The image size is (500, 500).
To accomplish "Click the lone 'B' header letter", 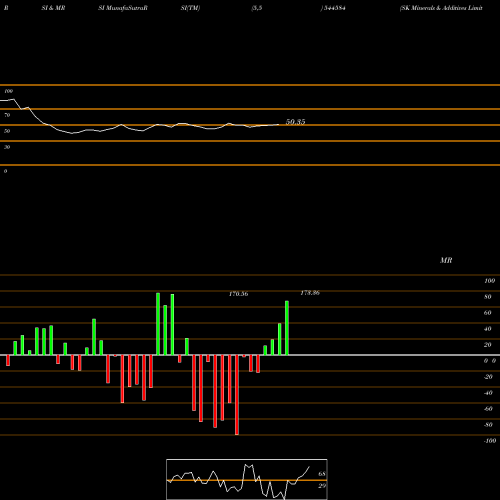I will point(6,8).
